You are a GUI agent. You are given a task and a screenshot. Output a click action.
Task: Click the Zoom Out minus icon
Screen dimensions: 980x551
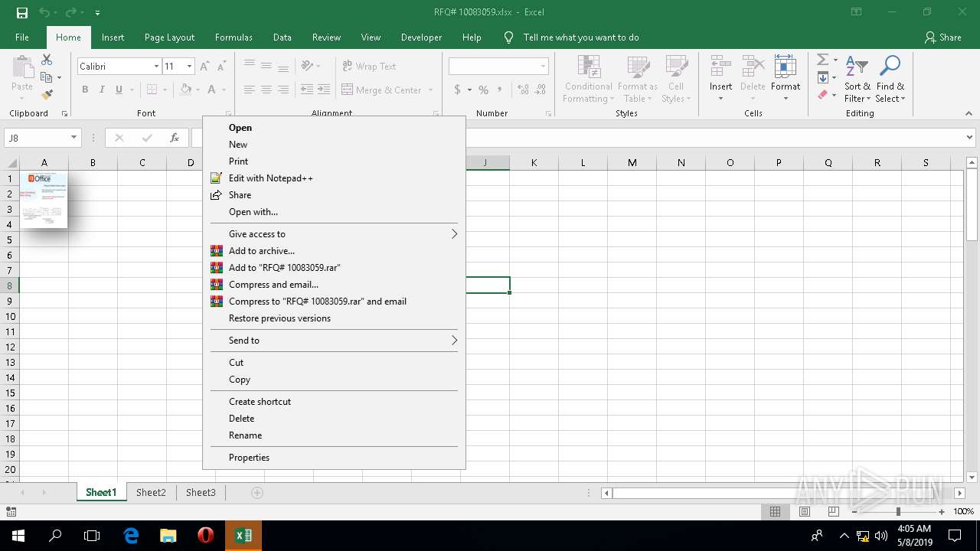[x=854, y=511]
